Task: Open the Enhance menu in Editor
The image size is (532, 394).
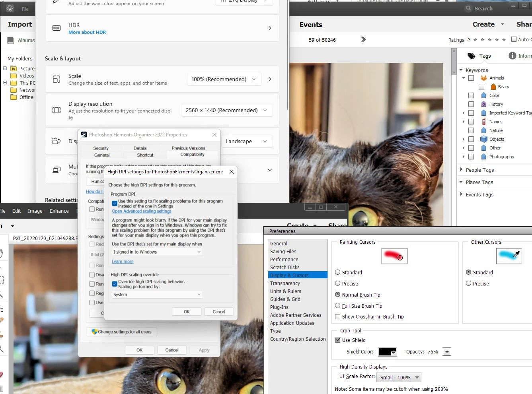Action: click(x=59, y=211)
